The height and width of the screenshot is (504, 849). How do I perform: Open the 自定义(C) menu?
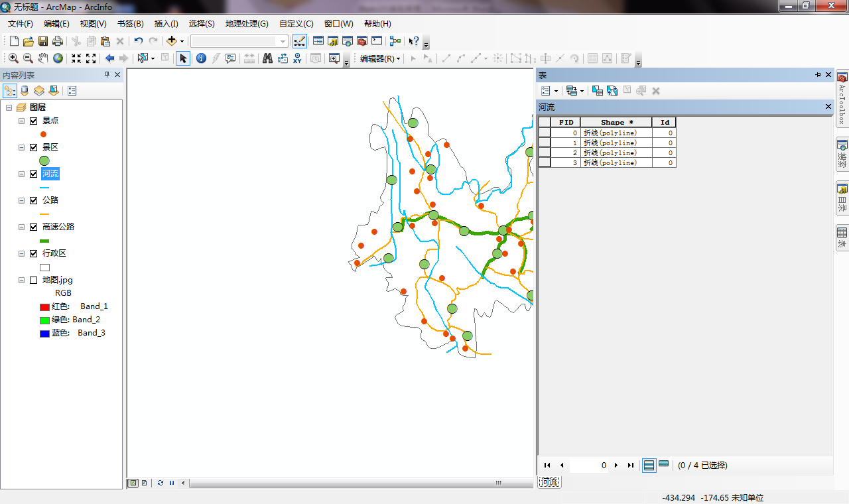coord(296,23)
